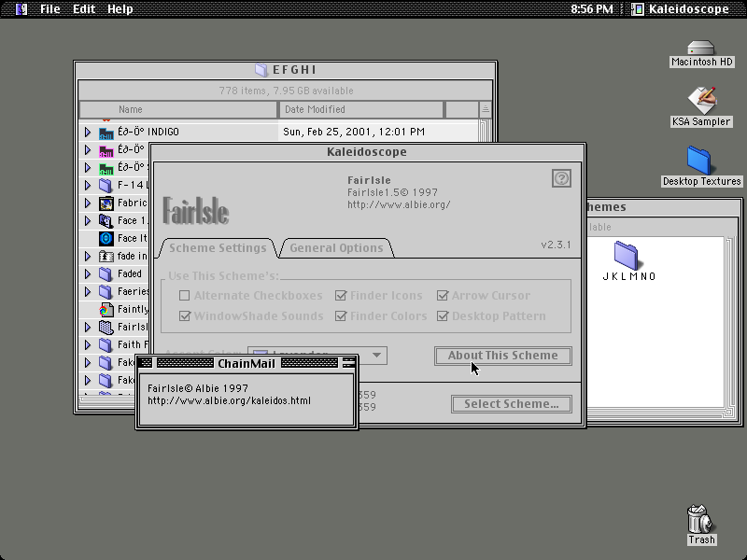Screen dimensions: 747x560
Task: Select the Faintly document icon
Action: 106,310
